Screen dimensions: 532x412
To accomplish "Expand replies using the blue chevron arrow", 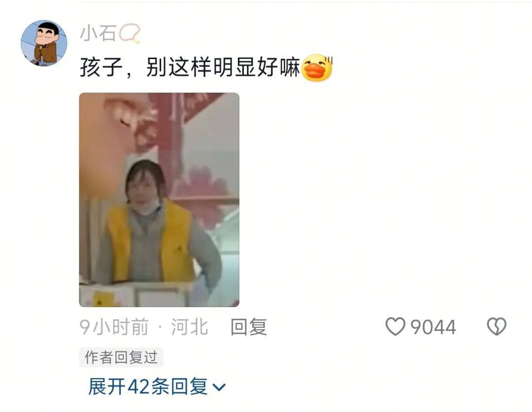I will pos(219,387).
